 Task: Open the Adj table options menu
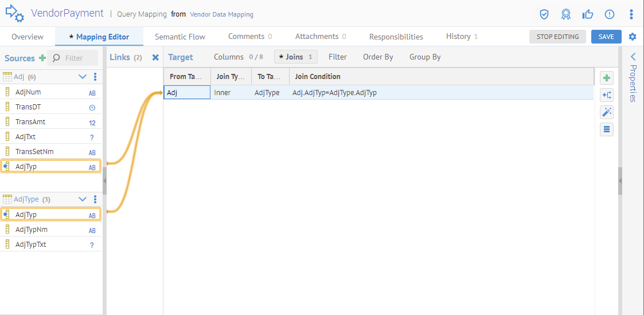[95, 77]
